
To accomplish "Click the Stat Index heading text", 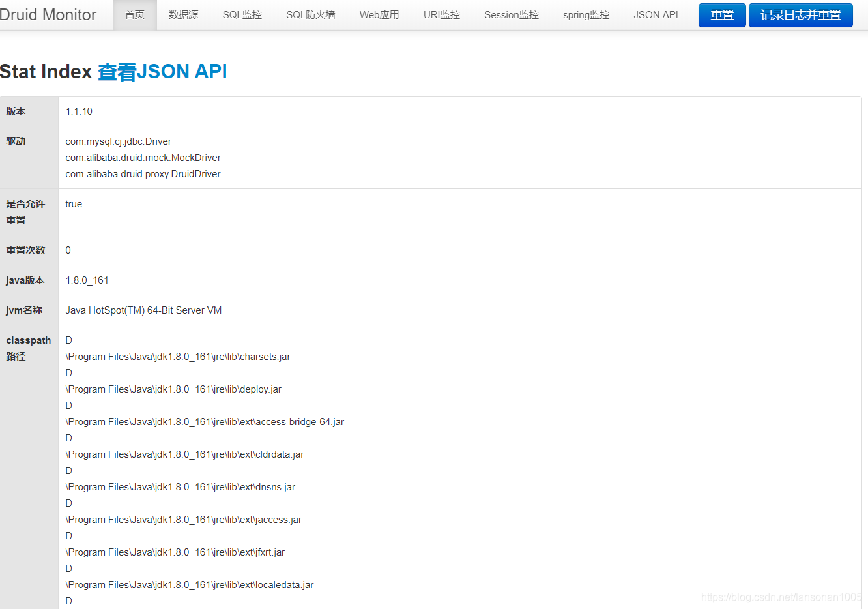I will (x=46, y=71).
